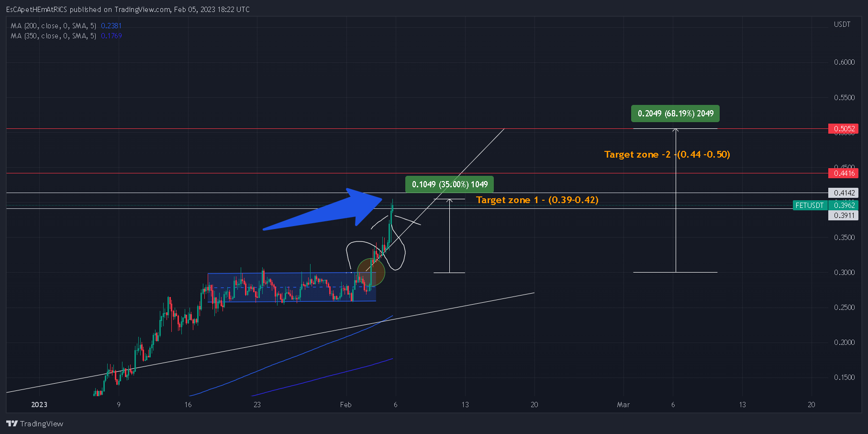868x434 pixels.
Task: Click the 0.2000 price scale value
Action: 844,342
